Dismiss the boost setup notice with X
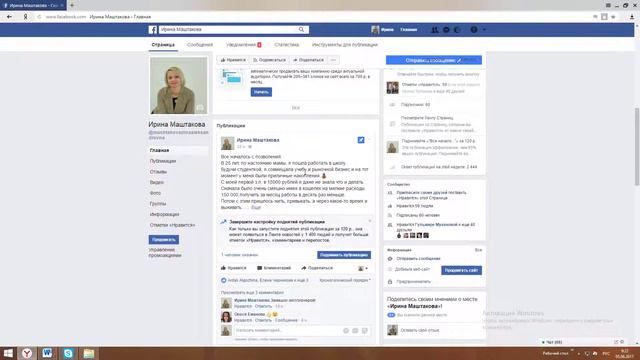 pyautogui.click(x=370, y=221)
